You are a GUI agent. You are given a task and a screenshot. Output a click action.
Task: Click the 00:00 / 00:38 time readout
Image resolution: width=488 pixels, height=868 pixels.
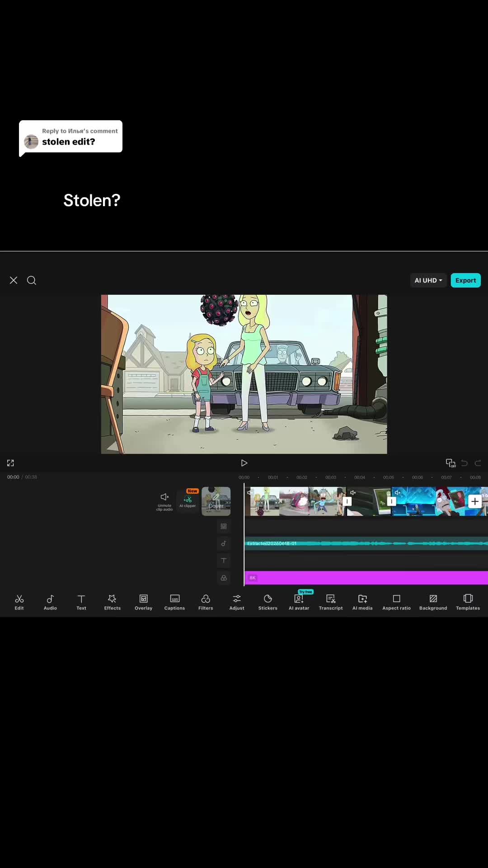pyautogui.click(x=22, y=477)
